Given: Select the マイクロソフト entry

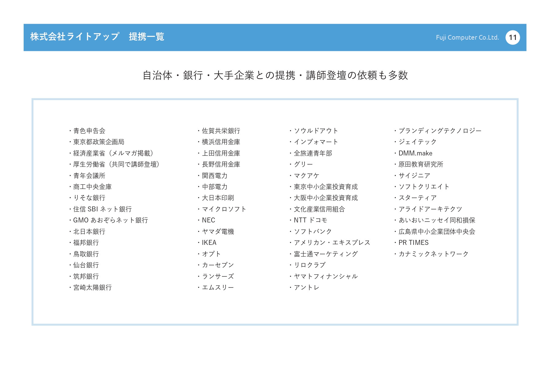Looking at the screenshot, I should tap(222, 209).
